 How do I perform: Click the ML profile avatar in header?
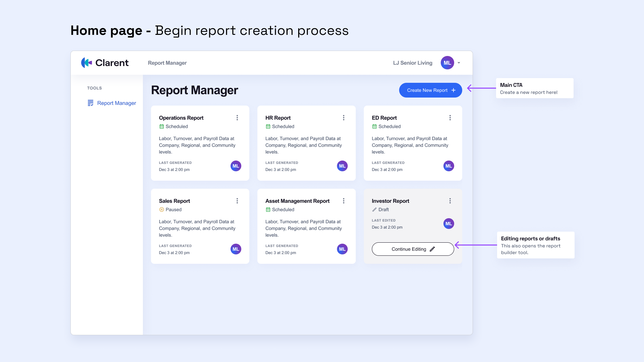point(447,63)
